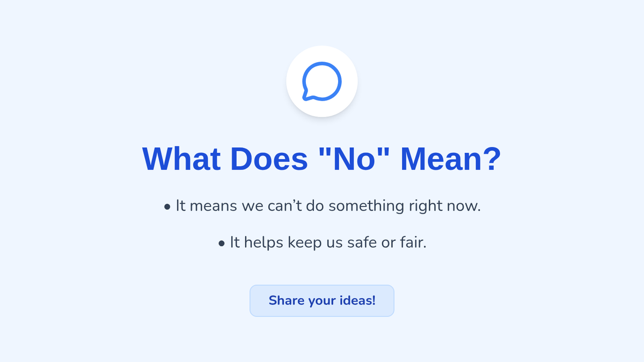Click the word "What" in the title
This screenshot has height=362, width=644.
point(181,159)
